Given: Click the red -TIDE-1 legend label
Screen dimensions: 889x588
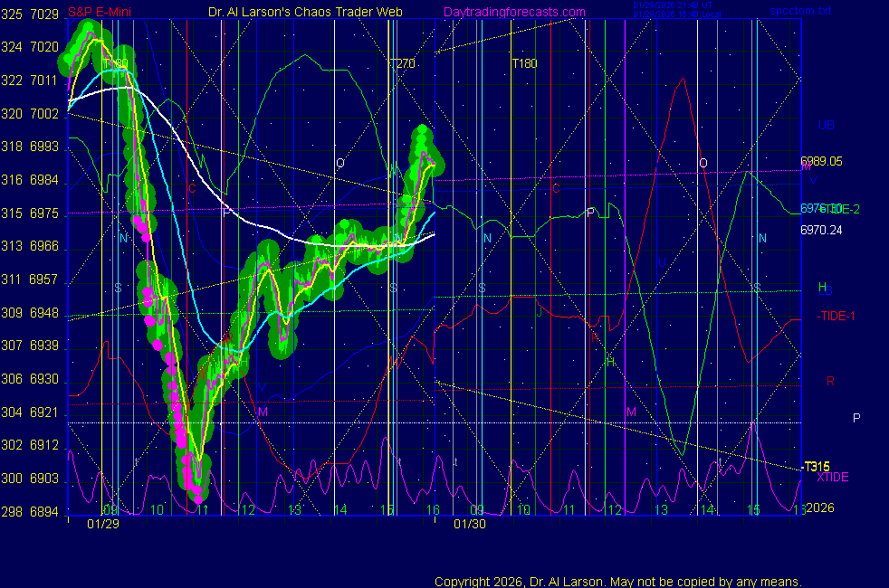Looking at the screenshot, I should 836,316.
